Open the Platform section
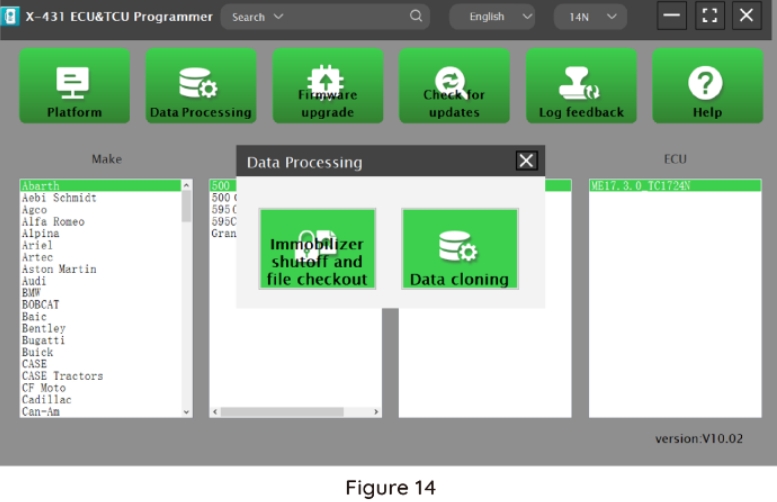This screenshot has width=777, height=502. pos(74,85)
